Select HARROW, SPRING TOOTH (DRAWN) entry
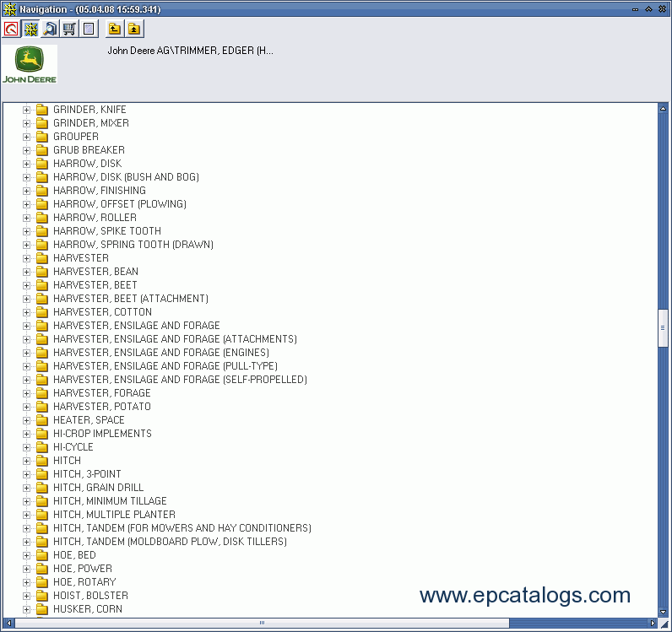 tap(133, 245)
